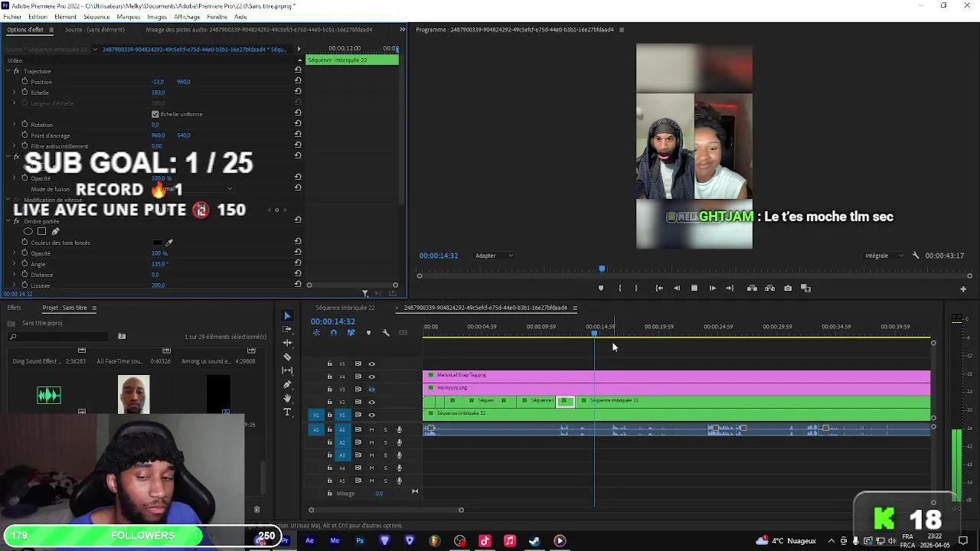
Task: Expand the Distance property
Action: pyautogui.click(x=14, y=274)
